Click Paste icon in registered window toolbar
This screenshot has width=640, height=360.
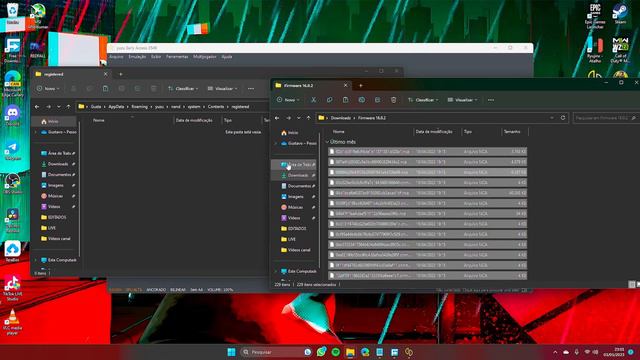[x=105, y=89]
